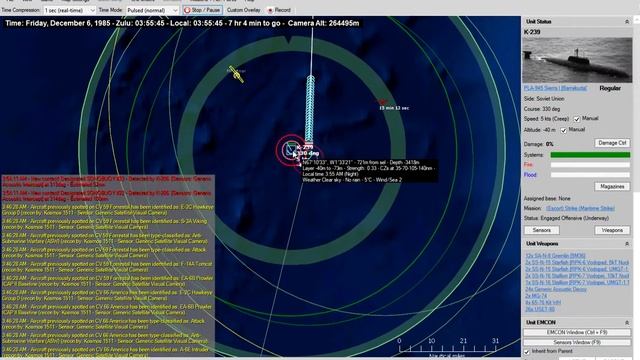
Task: Open SS-N-16 Stallion 10kT Nuclear link
Action: click(x=577, y=276)
